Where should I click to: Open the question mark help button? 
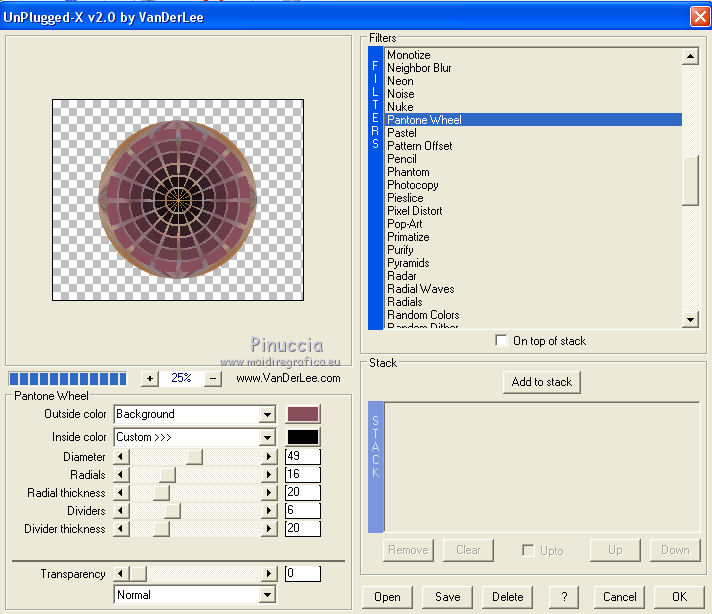[564, 597]
